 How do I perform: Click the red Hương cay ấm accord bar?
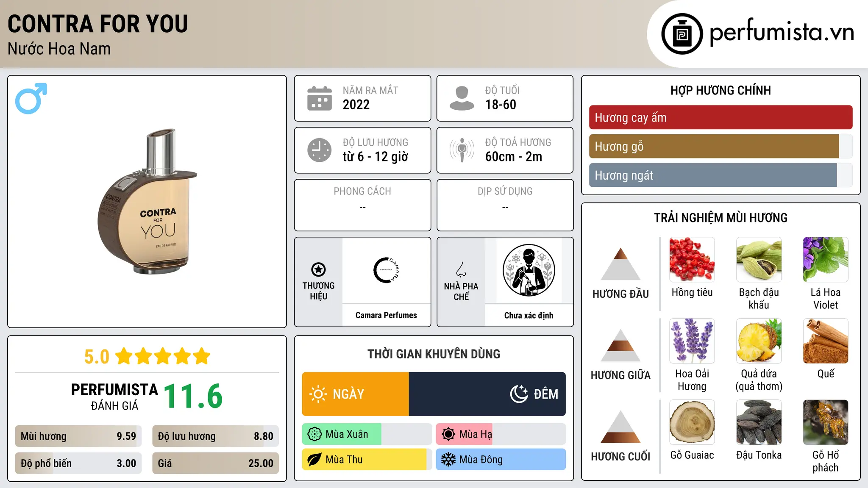tap(721, 117)
